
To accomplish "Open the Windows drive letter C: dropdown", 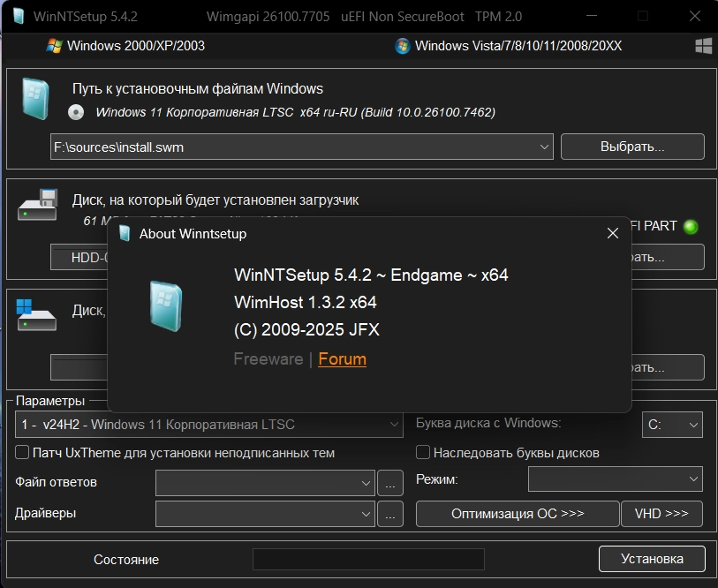I will pyautogui.click(x=672, y=425).
